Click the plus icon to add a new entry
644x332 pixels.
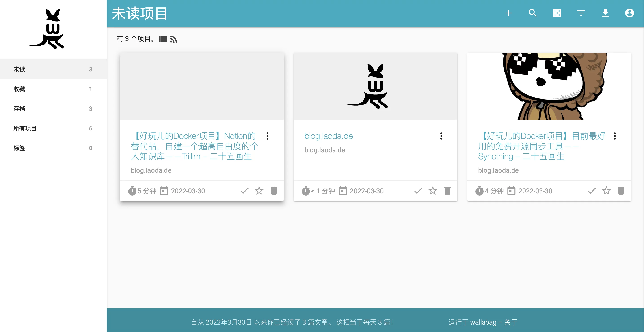pyautogui.click(x=508, y=13)
